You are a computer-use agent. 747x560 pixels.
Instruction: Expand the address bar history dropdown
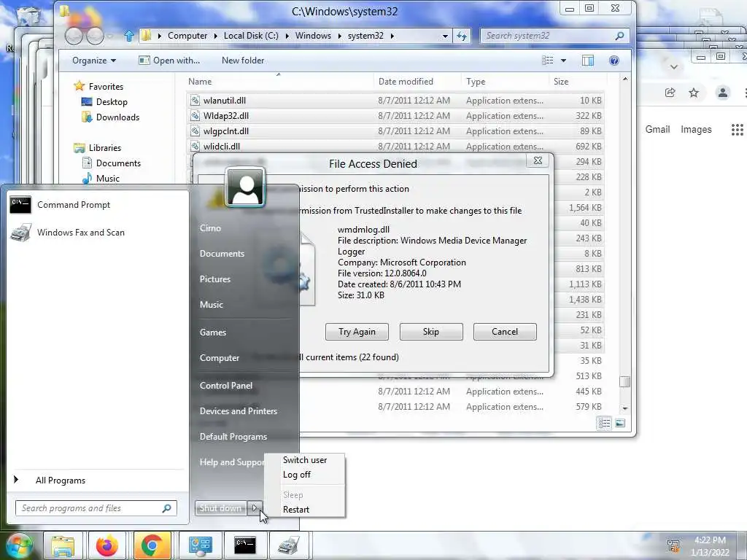[445, 36]
